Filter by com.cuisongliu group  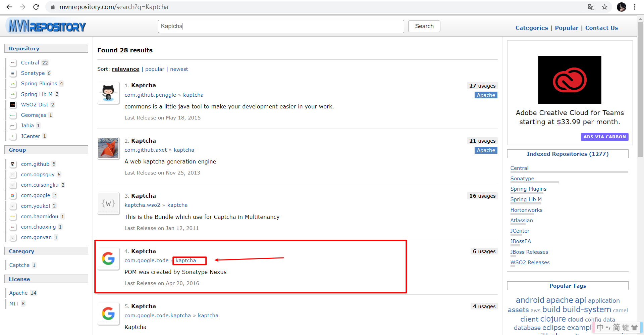[x=40, y=185]
